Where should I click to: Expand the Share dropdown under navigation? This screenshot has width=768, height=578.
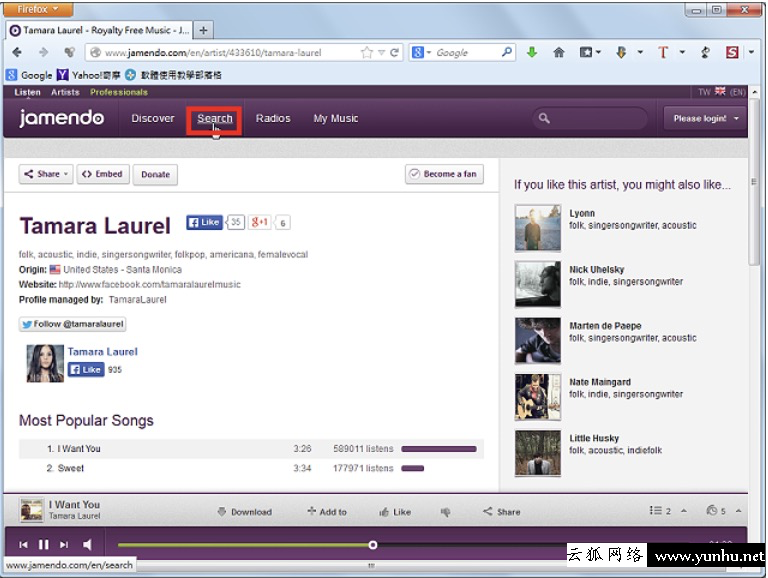[46, 174]
